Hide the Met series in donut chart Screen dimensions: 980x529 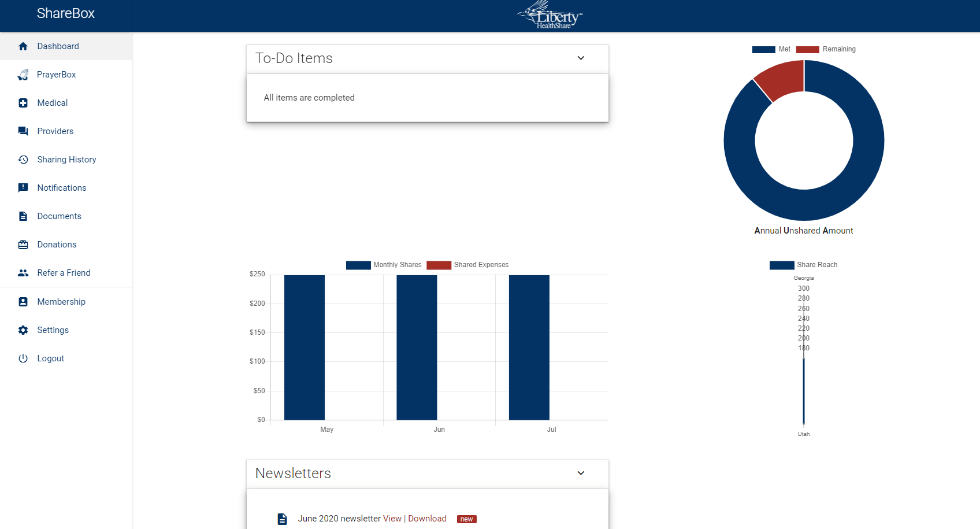coord(771,49)
